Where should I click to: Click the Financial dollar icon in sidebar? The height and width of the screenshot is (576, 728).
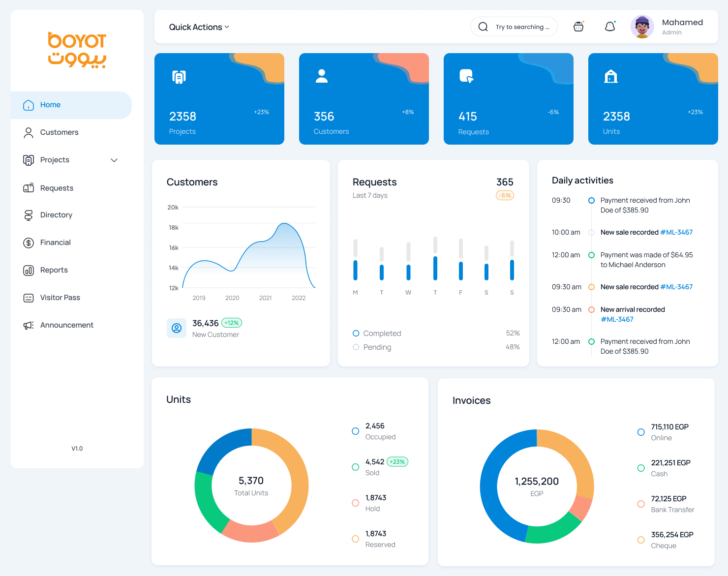[x=29, y=243]
